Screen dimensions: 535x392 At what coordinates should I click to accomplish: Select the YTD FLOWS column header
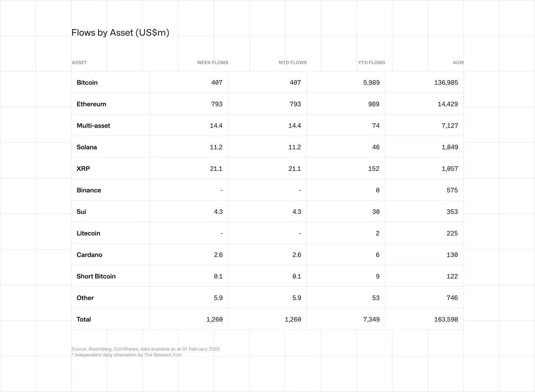click(x=371, y=63)
